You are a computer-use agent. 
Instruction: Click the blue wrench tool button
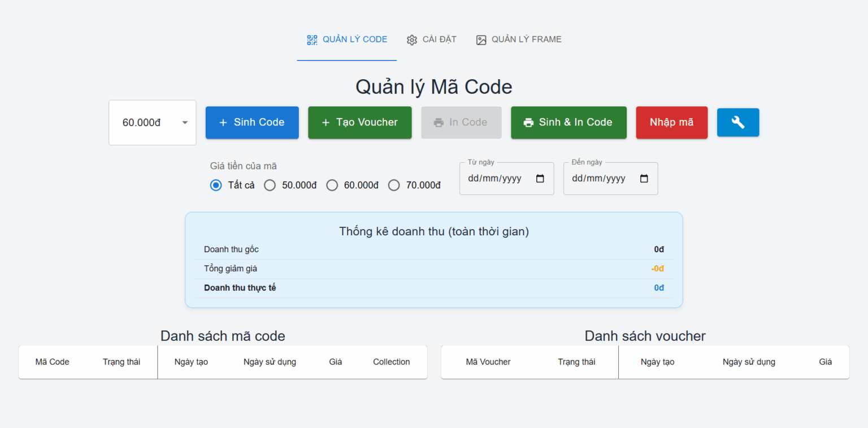737,122
